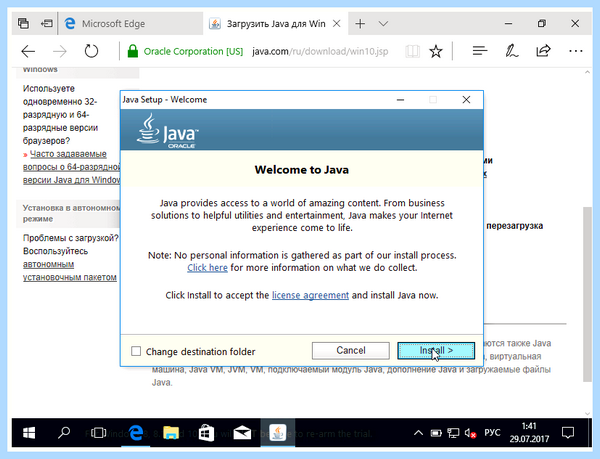Viewport: 600px width, 459px height.
Task: Click Java installer taskbar icon
Action: point(277,433)
